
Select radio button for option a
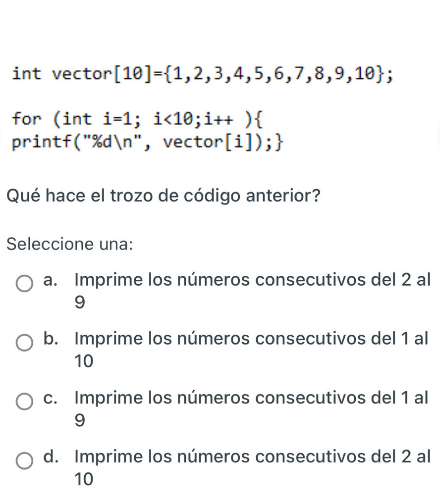pos(24,284)
